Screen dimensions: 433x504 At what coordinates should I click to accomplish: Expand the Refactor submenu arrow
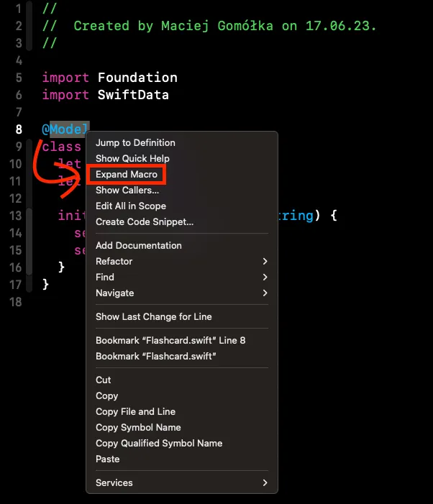pos(265,261)
